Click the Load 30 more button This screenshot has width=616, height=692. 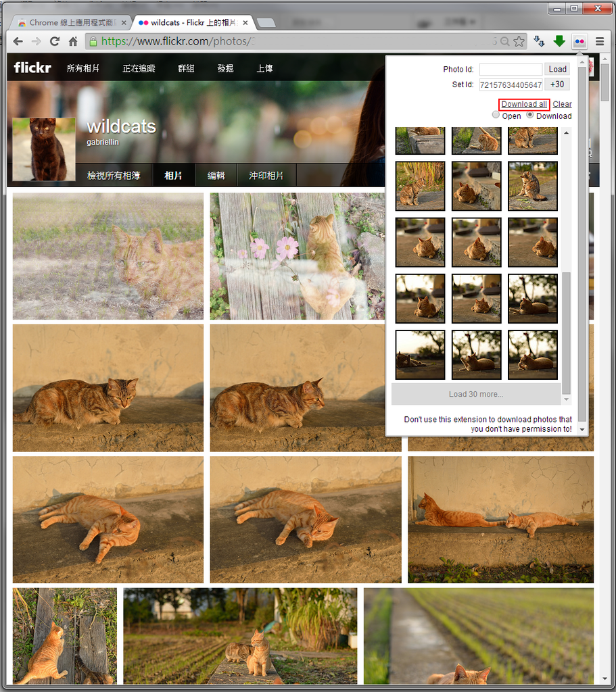(476, 394)
